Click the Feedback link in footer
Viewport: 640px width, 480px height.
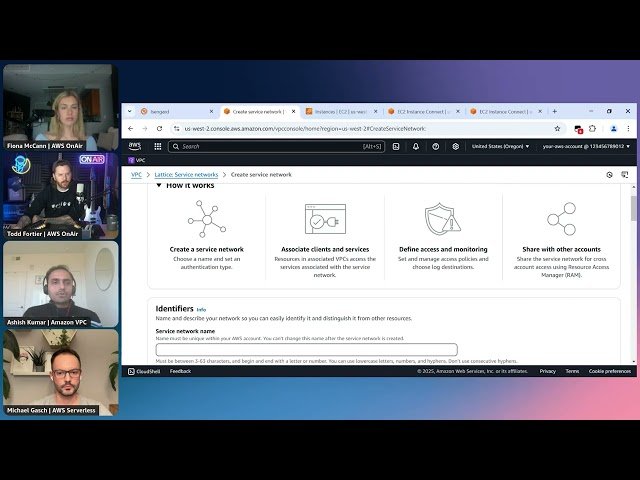tap(180, 371)
